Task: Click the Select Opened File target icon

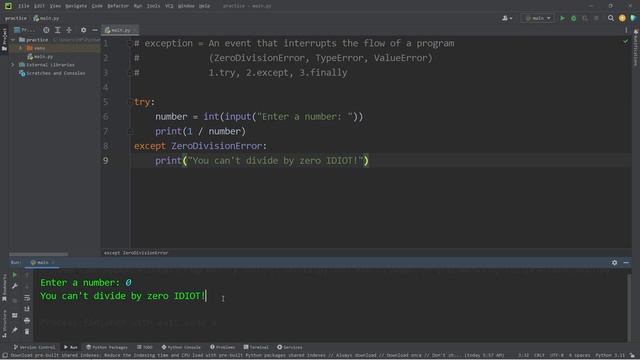Action: click(x=46, y=30)
